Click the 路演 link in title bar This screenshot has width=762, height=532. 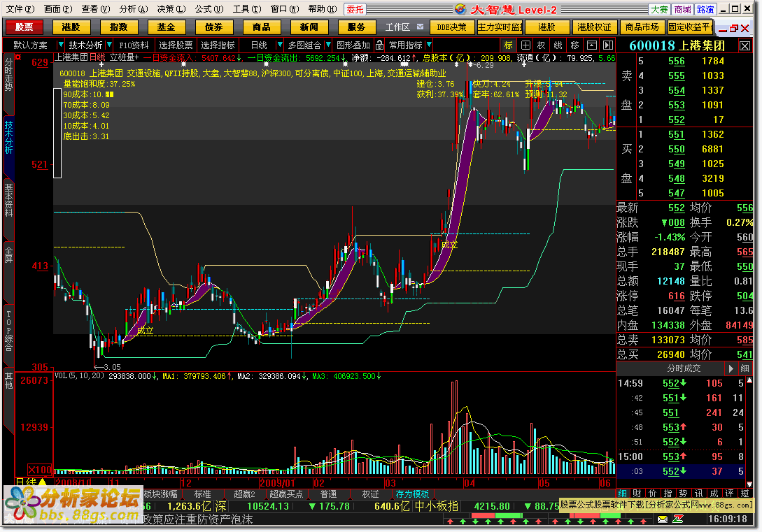(x=705, y=9)
